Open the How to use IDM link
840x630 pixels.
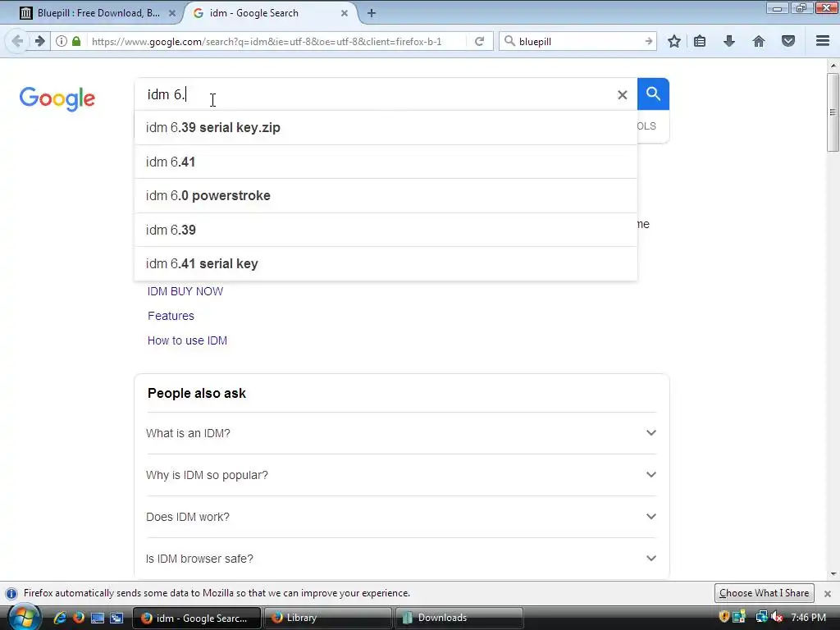[188, 340]
